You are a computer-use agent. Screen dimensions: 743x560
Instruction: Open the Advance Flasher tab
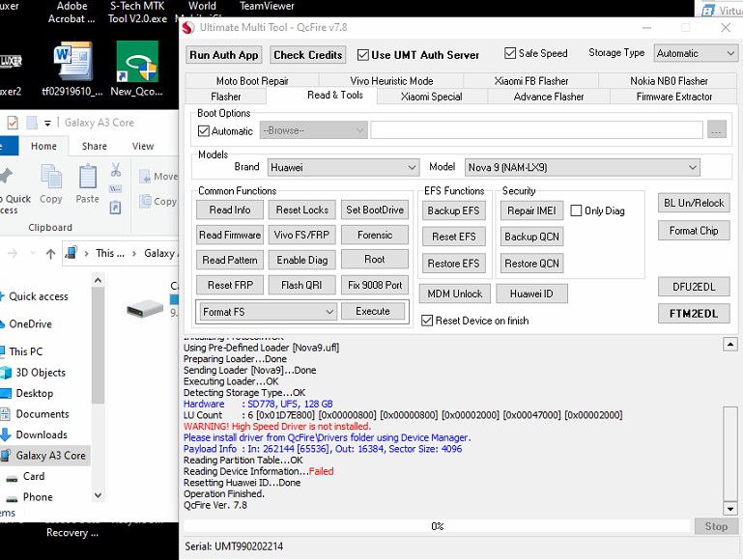(548, 97)
